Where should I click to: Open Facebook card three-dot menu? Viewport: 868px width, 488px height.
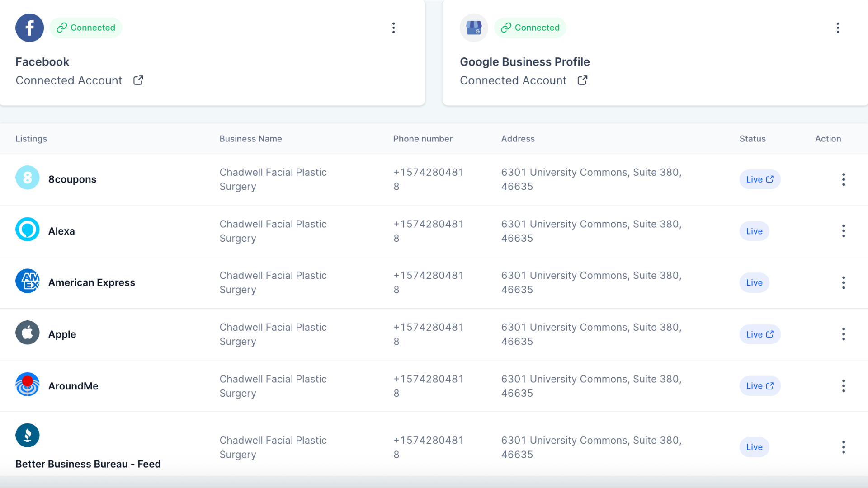click(x=394, y=28)
